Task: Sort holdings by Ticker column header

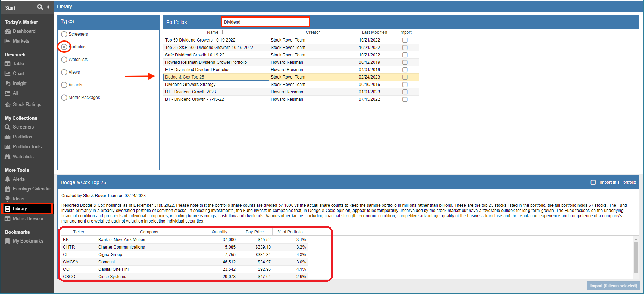Action: click(x=79, y=232)
